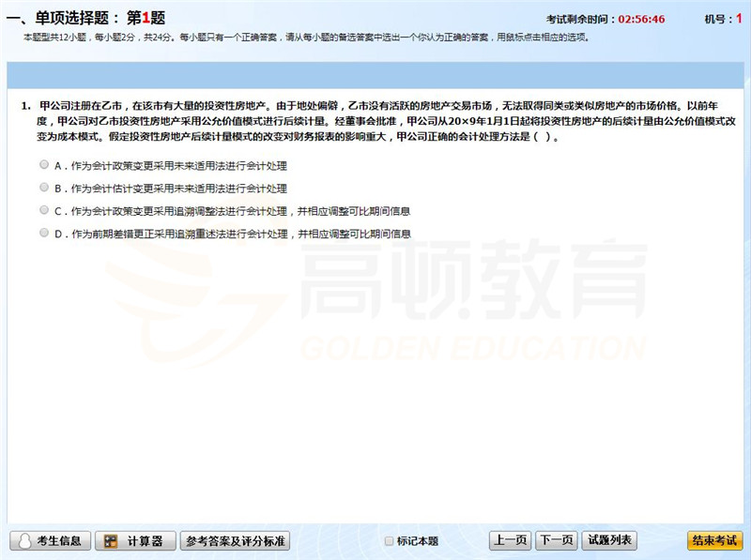
Task: Advance to next page with 下一页
Action: point(556,541)
